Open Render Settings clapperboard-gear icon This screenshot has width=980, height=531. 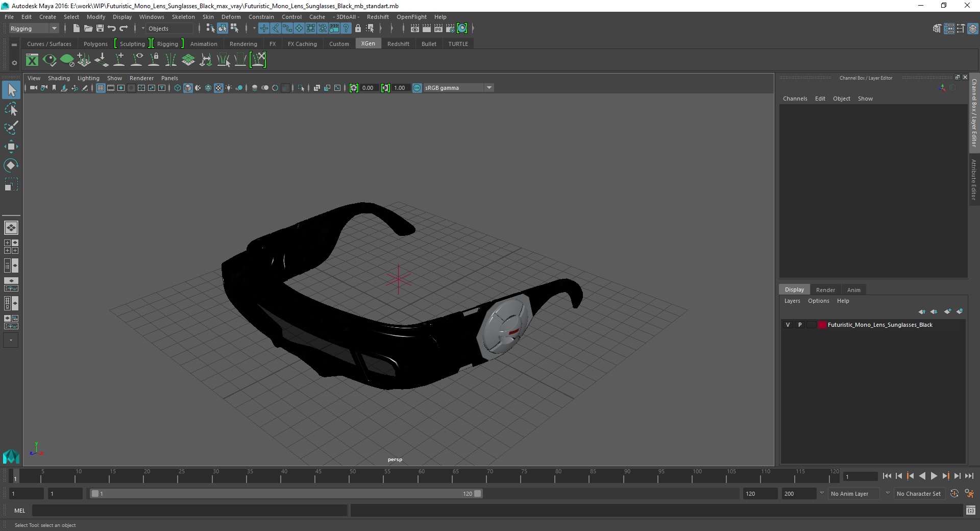tap(450, 29)
